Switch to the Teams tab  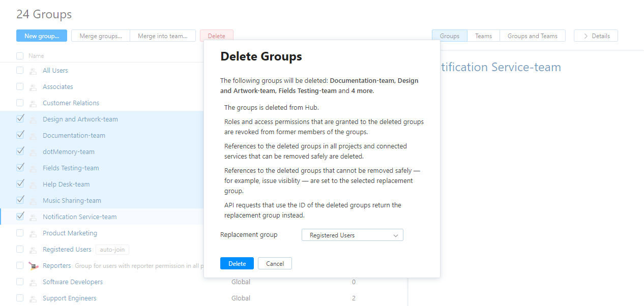[483, 36]
